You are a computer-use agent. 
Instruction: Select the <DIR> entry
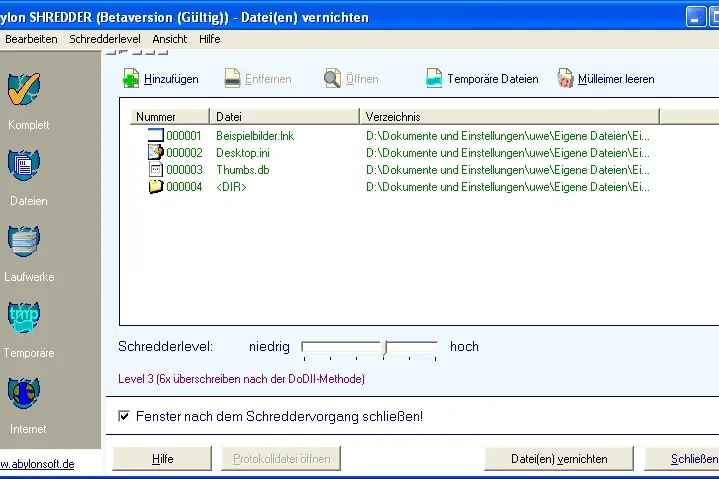[231, 187]
